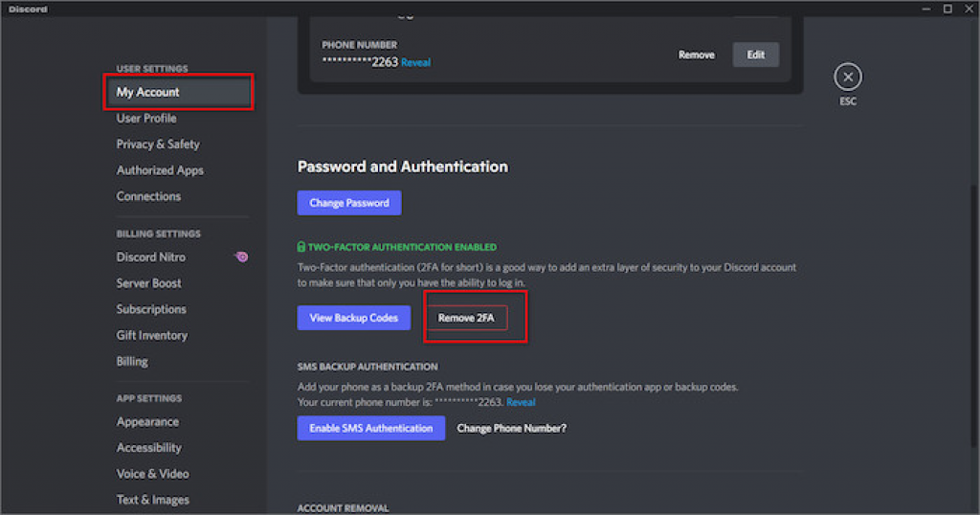Open Accessibility settings

pyautogui.click(x=148, y=447)
